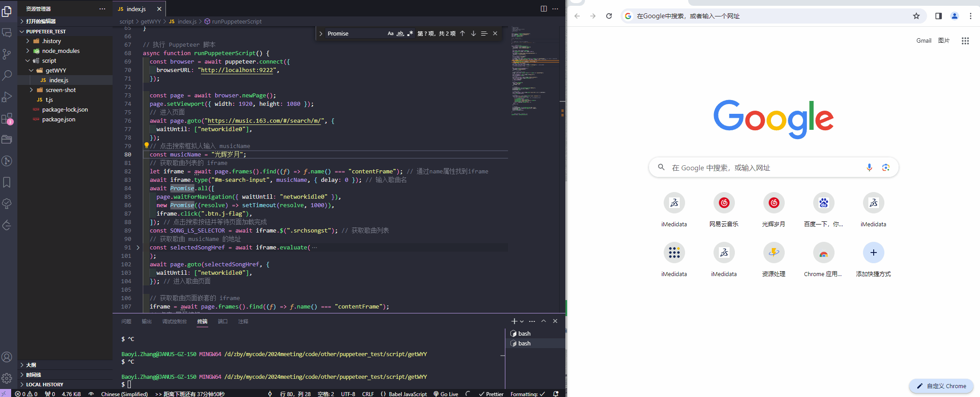This screenshot has width=980, height=397.
Task: Open the Explorer view in the activity bar
Action: pos(7,11)
